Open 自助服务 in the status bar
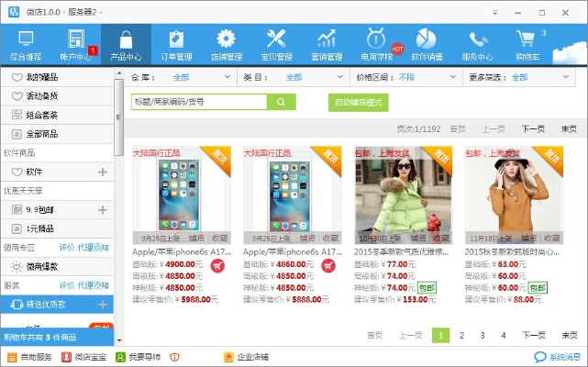Screen dimensions: 588x367 coord(29,357)
